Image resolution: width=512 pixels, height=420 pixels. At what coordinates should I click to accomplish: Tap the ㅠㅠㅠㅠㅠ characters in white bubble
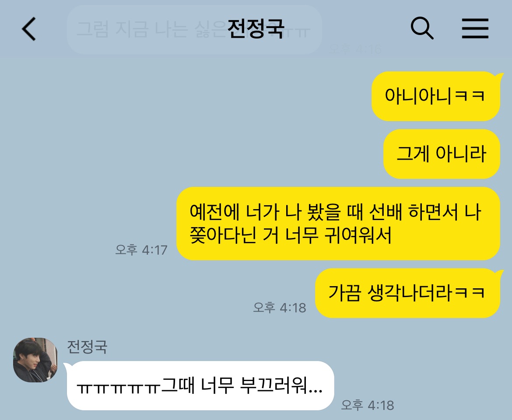(x=118, y=388)
